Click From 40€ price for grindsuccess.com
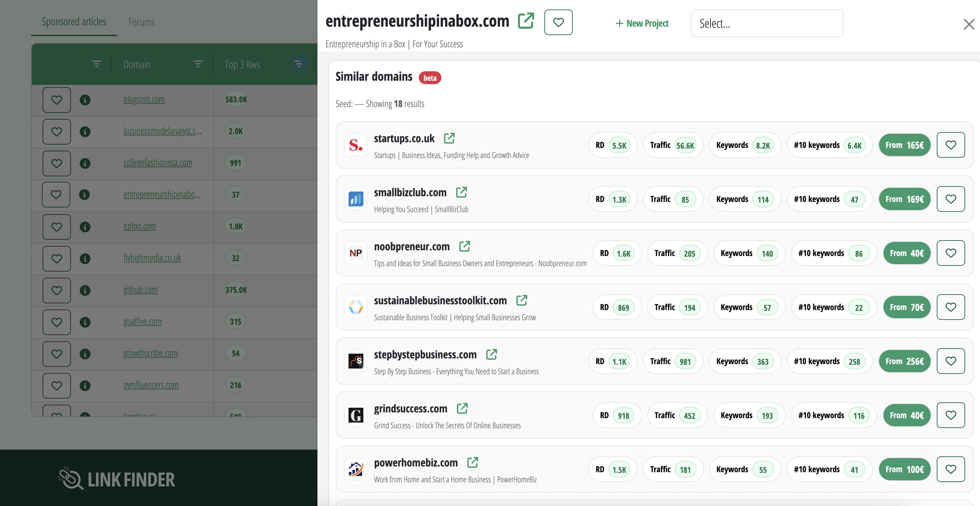980x506 pixels. click(x=907, y=415)
